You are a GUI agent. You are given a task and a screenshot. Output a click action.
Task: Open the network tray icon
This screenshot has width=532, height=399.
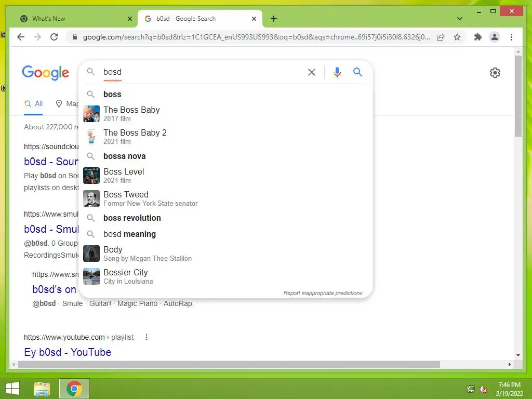pyautogui.click(x=471, y=389)
